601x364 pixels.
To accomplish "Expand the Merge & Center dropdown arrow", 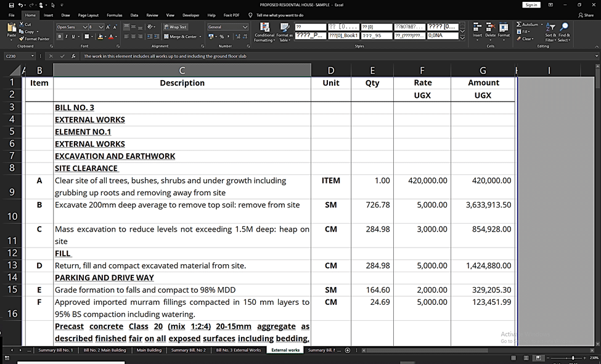I will point(200,37).
